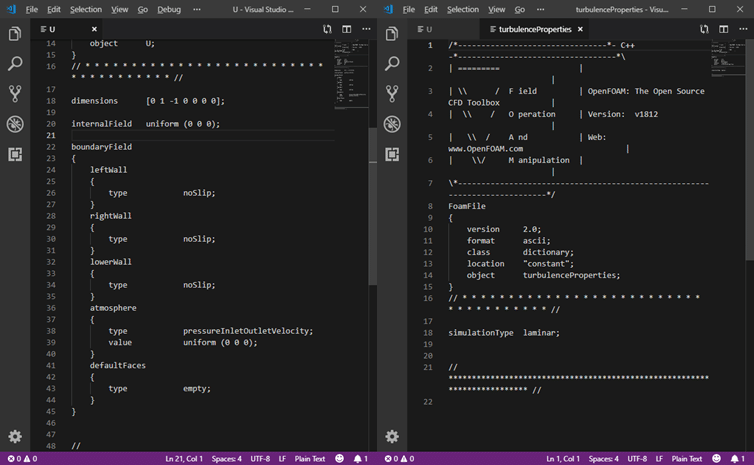Change LF line ending in U window

[282, 459]
